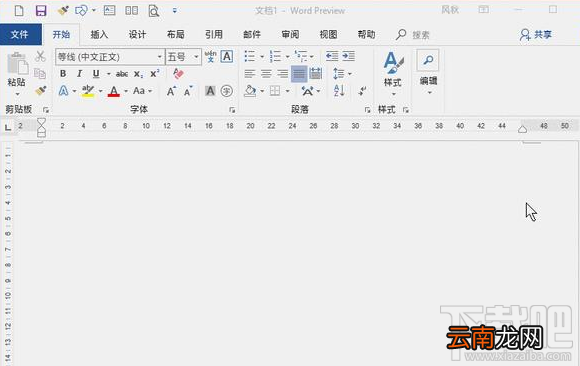Image resolution: width=580 pixels, height=366 pixels.
Task: Open borders dropdown arrow
Action: pyautogui.click(x=287, y=91)
